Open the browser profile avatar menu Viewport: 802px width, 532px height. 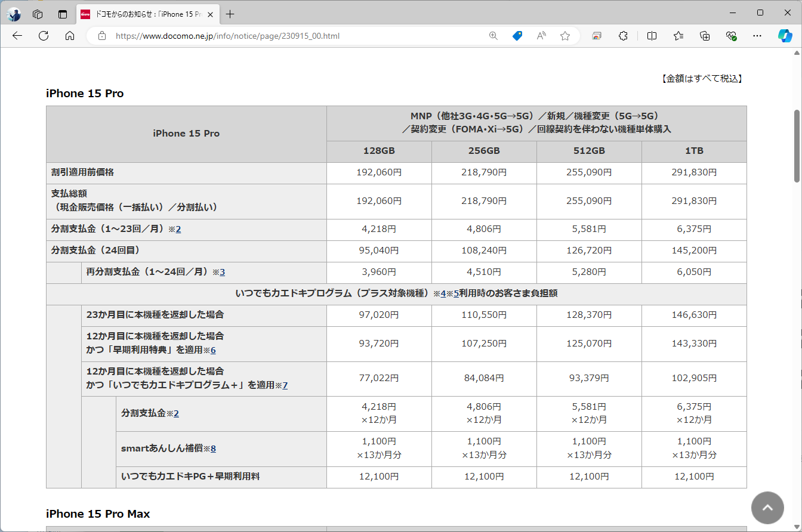[x=13, y=14]
